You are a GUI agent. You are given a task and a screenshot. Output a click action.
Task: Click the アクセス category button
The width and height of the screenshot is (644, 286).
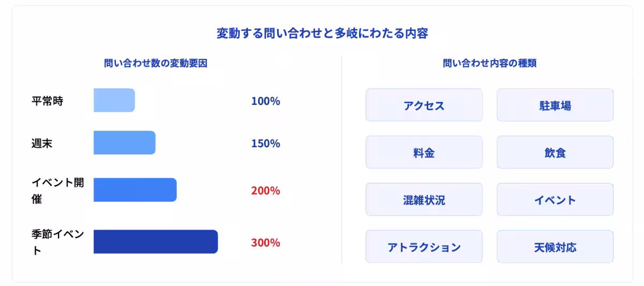coord(424,105)
